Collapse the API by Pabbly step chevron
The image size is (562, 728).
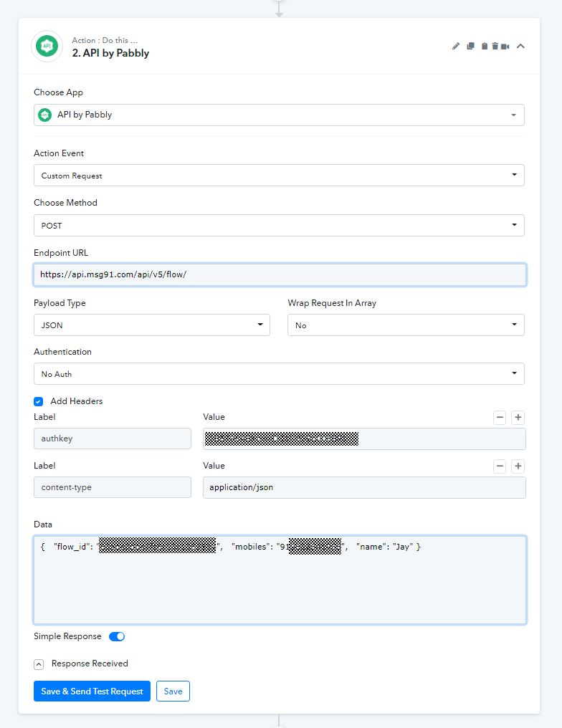pyautogui.click(x=520, y=46)
